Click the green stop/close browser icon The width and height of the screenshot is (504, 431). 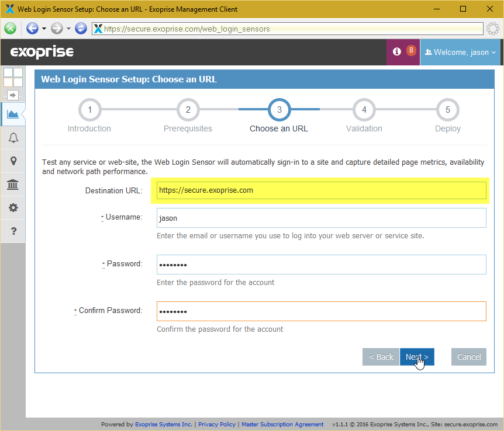click(11, 28)
